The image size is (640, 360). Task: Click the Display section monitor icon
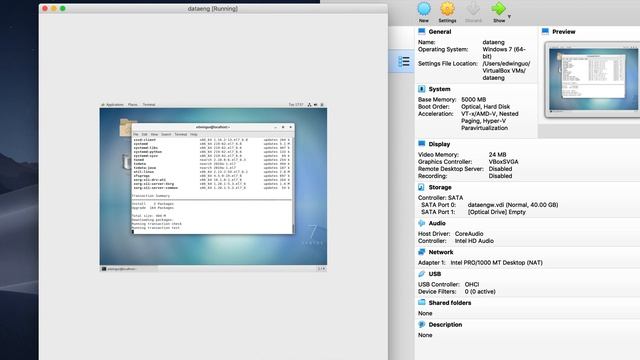[x=422, y=144]
